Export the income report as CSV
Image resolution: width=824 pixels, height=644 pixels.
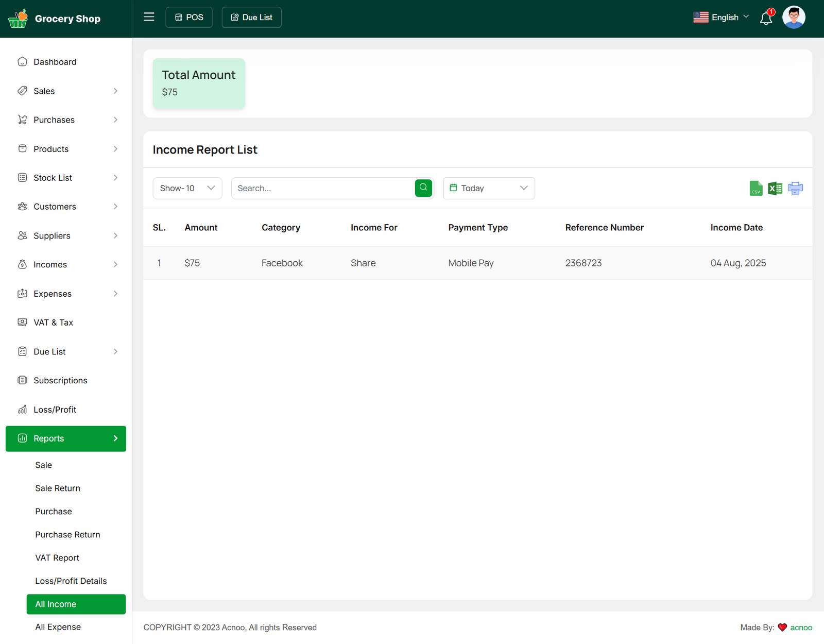click(x=756, y=189)
